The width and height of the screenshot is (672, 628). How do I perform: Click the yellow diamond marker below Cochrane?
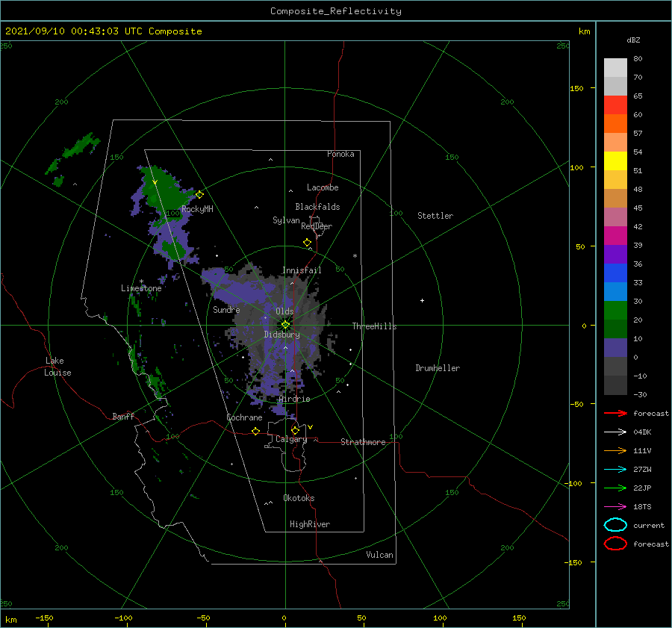255,432
